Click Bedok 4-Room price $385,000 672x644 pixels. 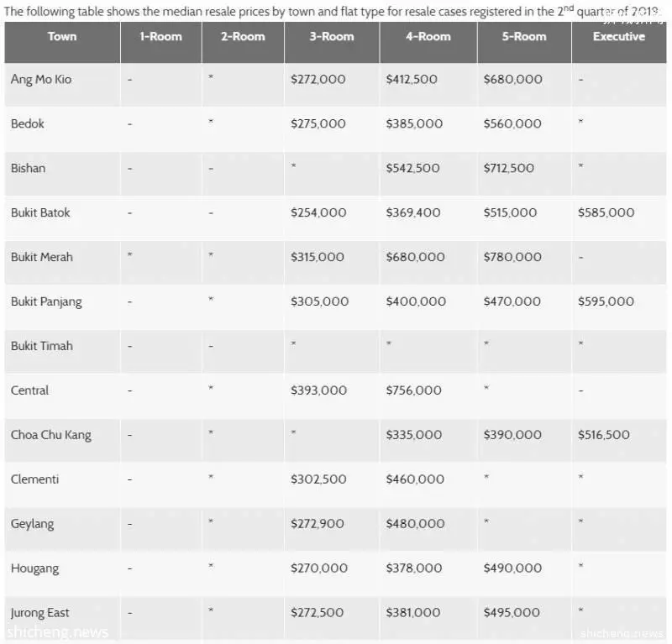point(414,123)
